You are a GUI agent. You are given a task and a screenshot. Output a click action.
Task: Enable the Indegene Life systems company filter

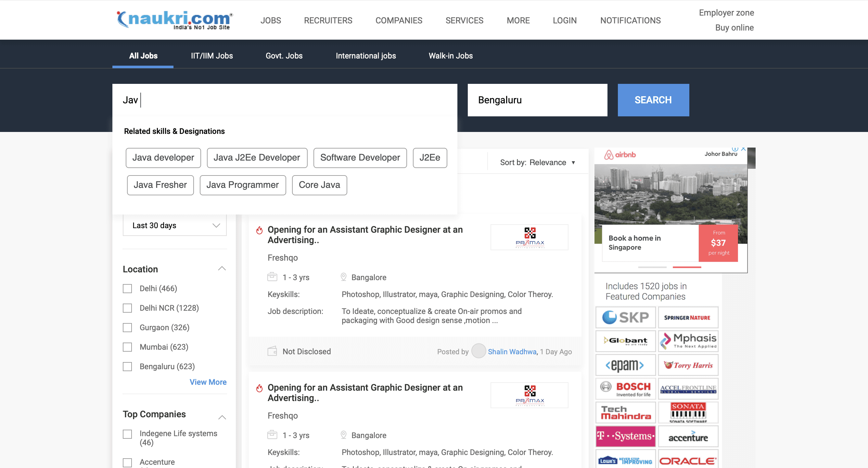coord(127,434)
